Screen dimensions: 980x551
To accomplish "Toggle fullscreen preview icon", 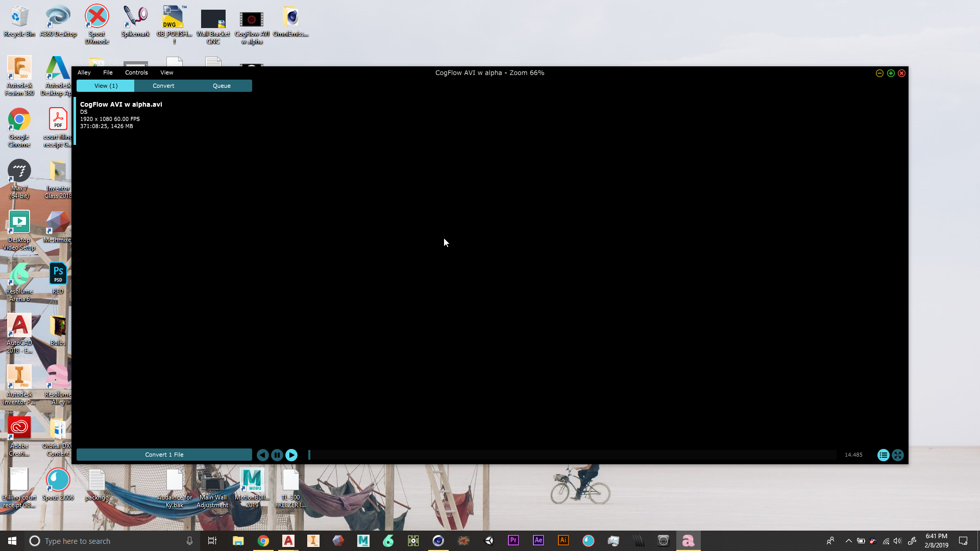I will 898,455.
